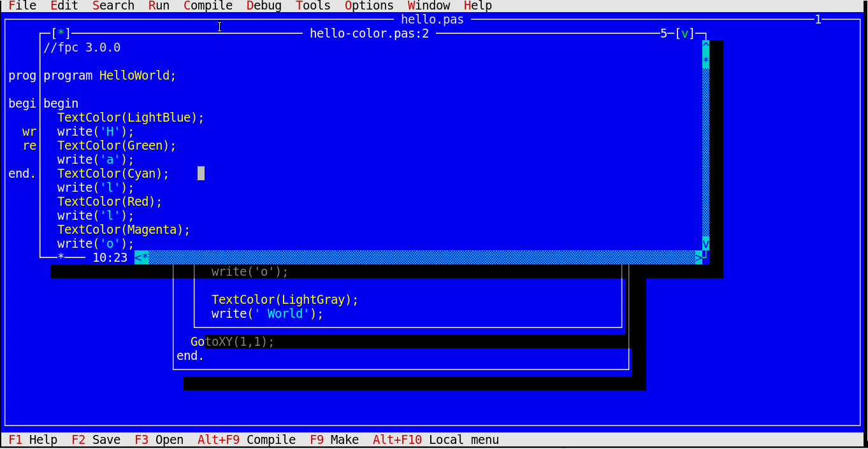Open the Debug menu

point(264,6)
